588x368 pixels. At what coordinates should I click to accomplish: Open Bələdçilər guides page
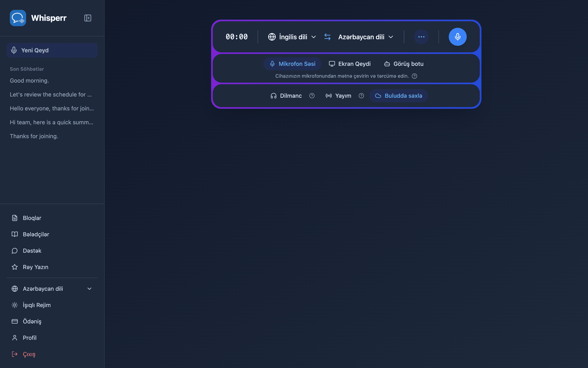coord(52,234)
